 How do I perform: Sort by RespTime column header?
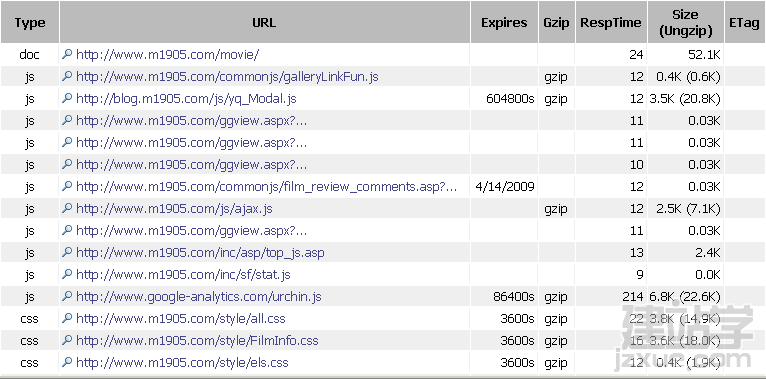pos(611,22)
